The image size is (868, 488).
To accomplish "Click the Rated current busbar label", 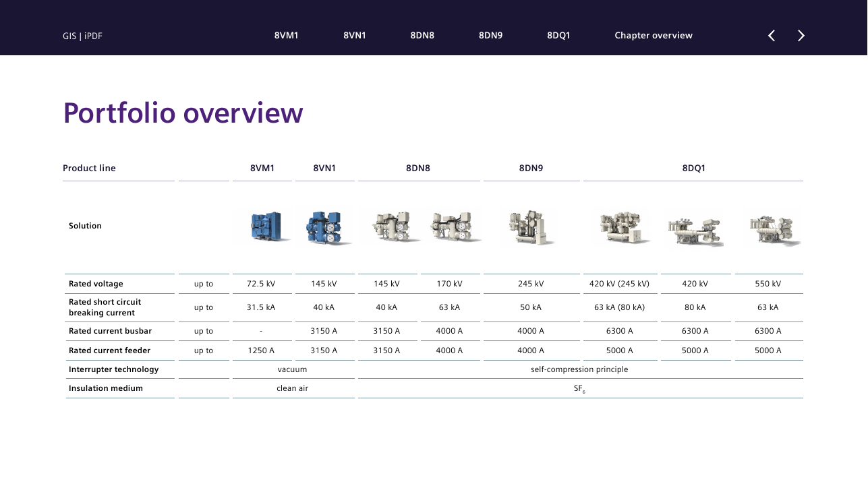I will tap(110, 331).
